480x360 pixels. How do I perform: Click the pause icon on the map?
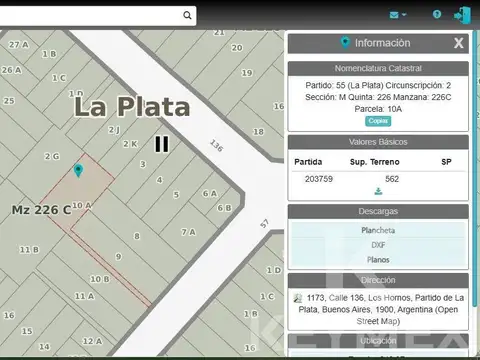coord(162,144)
